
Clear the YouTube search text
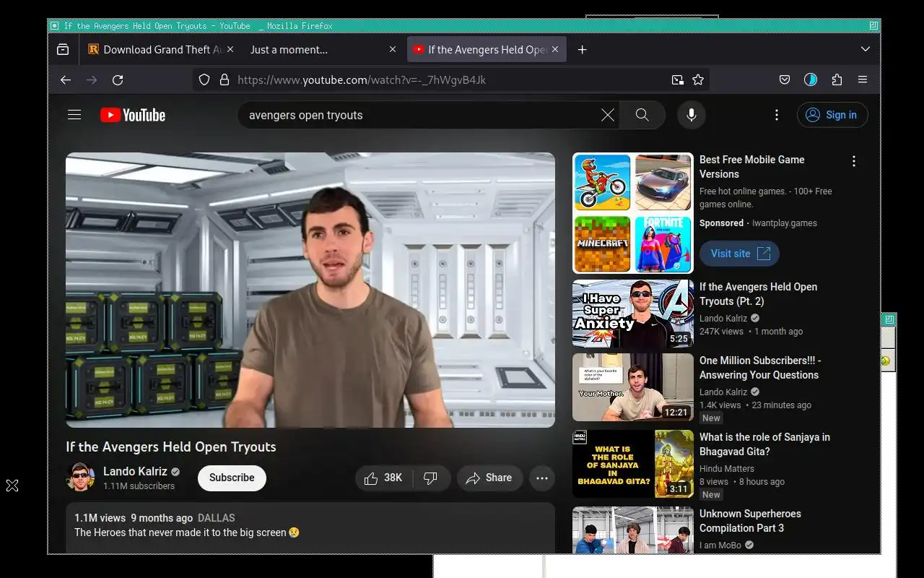[608, 115]
